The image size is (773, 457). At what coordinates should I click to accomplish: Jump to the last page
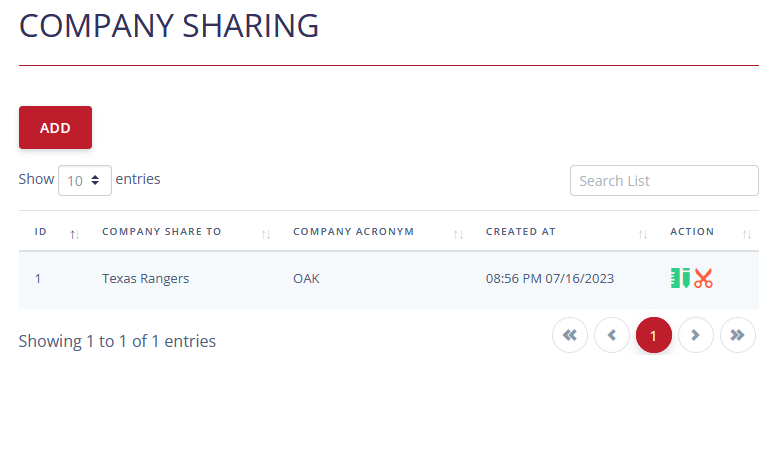pyautogui.click(x=738, y=335)
